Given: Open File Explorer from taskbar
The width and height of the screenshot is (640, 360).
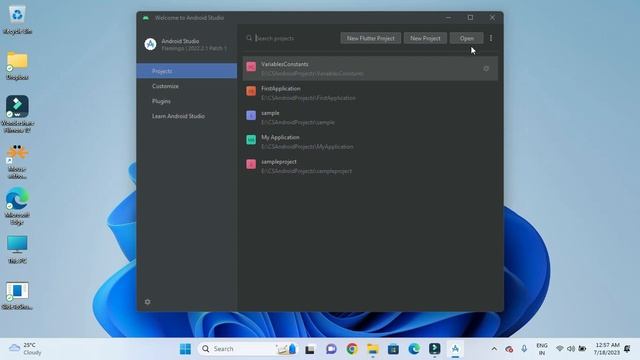Looking at the screenshot, I should point(373,349).
